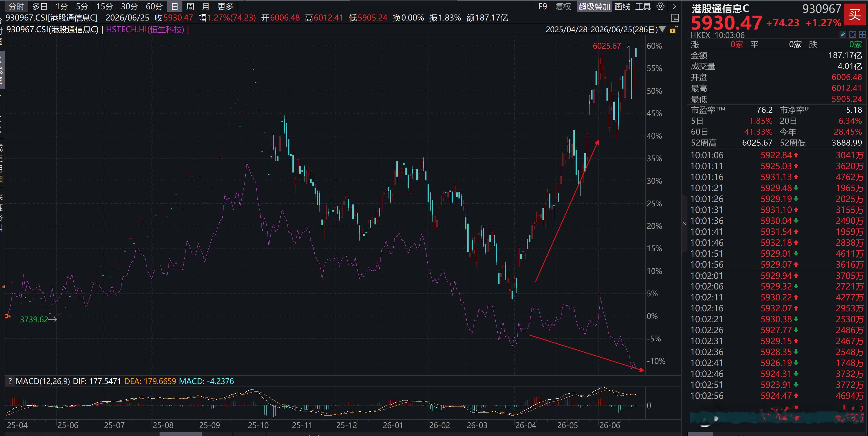Select the 日 daily period tab

click(175, 6)
